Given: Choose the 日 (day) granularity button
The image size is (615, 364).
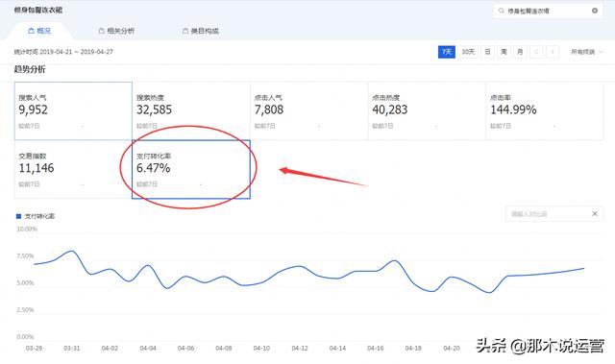Looking at the screenshot, I should click(x=487, y=52).
